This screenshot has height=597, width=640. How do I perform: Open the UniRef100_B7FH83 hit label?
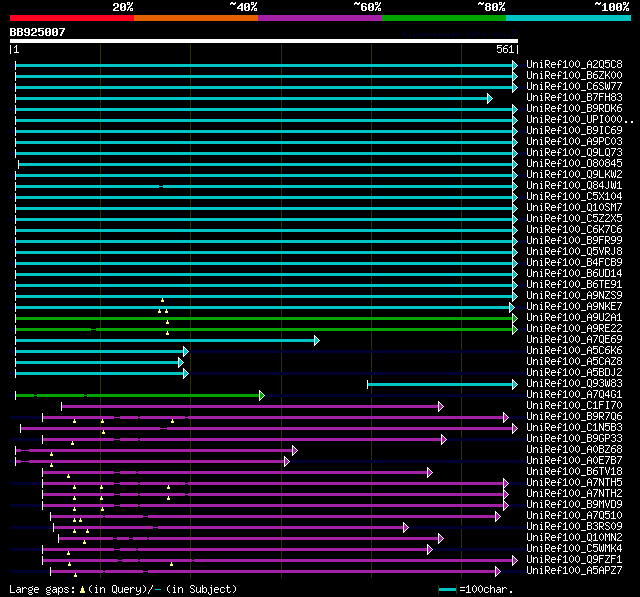574,98
